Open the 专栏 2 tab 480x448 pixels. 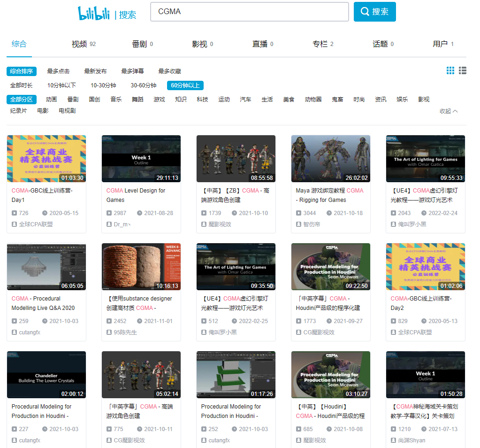tap(323, 44)
